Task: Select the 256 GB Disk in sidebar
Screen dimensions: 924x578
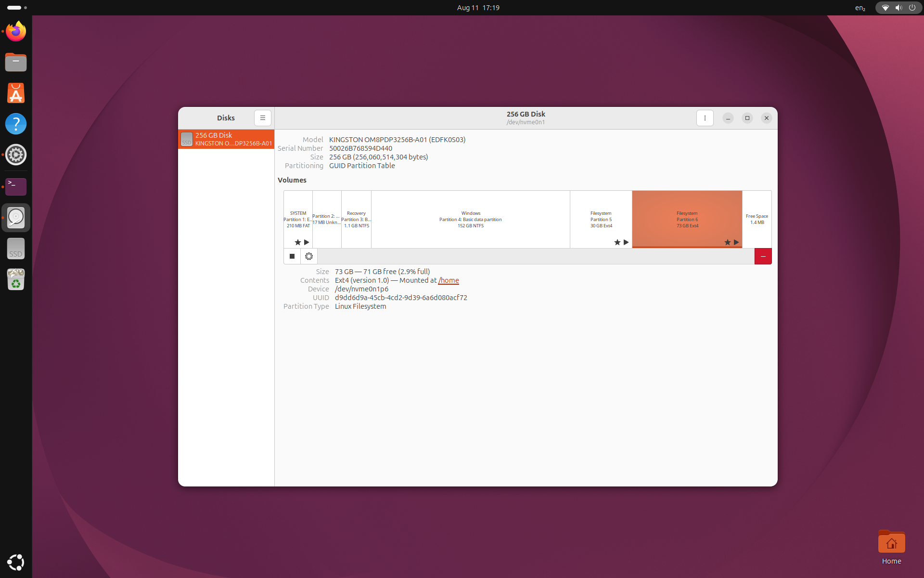Action: [x=226, y=139]
